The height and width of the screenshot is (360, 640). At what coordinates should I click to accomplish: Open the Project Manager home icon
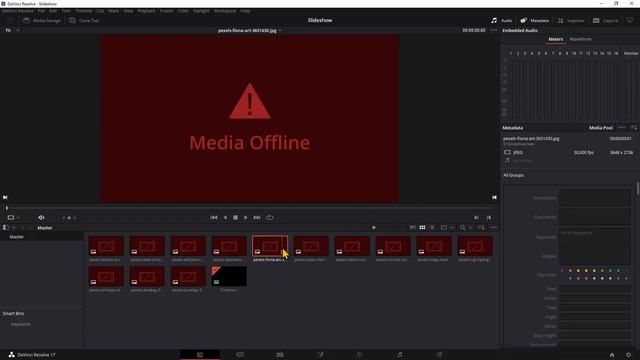pyautogui.click(x=612, y=355)
